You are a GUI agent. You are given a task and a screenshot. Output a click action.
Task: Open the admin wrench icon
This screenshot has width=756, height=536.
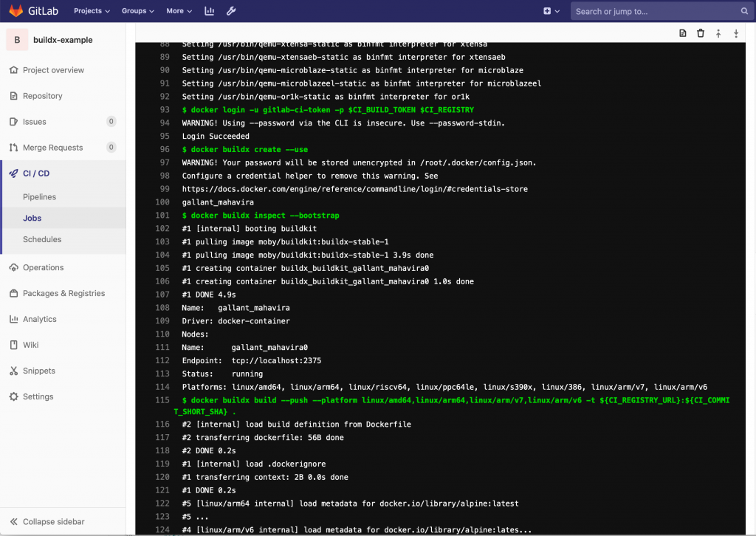point(230,10)
